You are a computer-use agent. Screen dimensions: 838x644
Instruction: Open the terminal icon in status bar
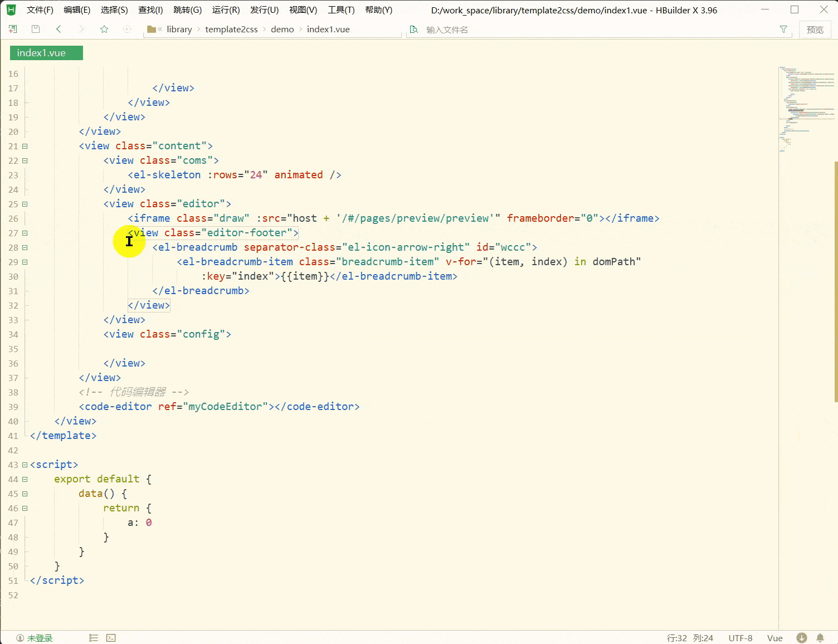coord(111,638)
